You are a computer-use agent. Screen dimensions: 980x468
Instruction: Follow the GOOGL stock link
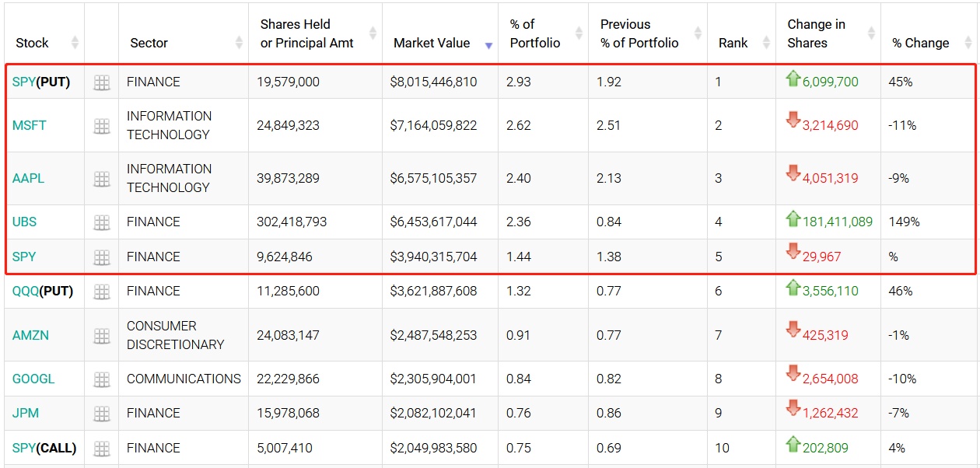(33, 379)
